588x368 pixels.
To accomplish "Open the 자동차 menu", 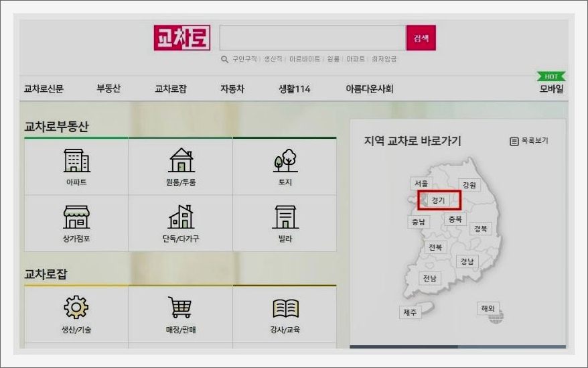I will click(232, 89).
